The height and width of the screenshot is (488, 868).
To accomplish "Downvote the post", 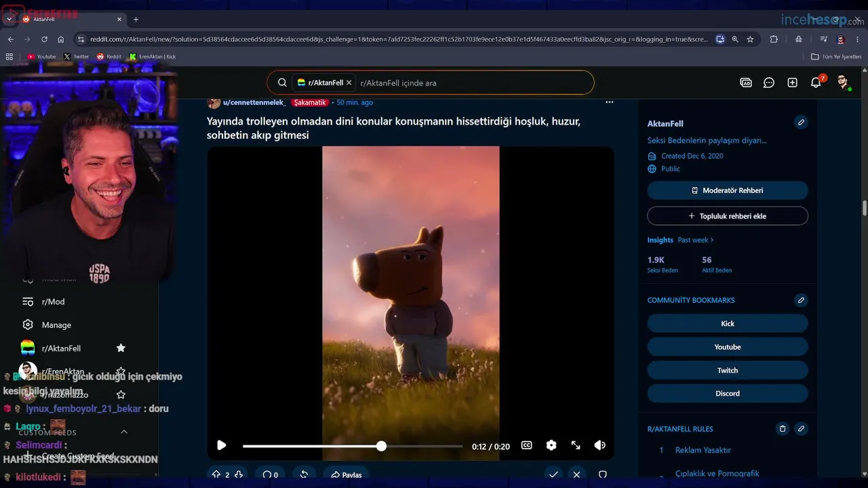I will click(x=239, y=474).
